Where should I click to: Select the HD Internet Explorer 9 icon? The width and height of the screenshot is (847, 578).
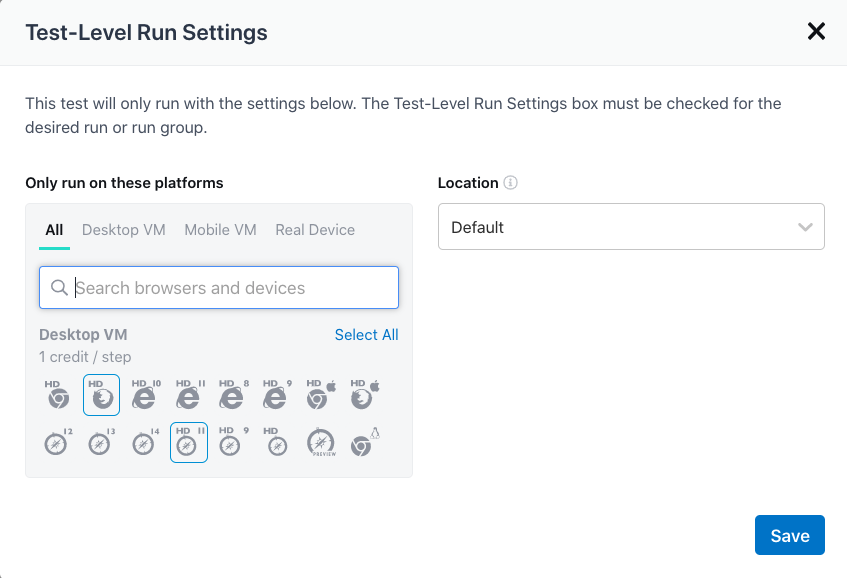point(277,395)
